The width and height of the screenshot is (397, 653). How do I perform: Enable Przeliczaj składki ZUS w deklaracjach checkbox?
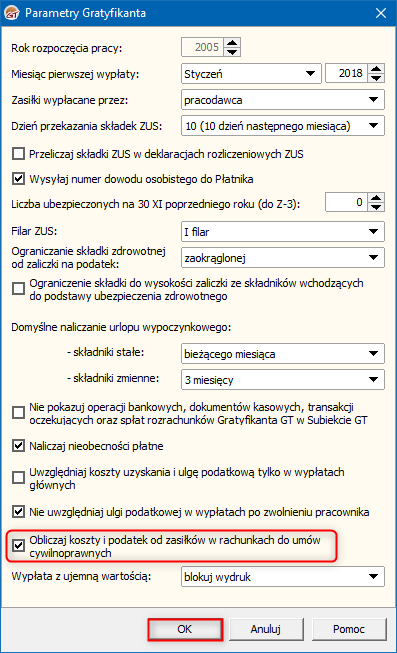pos(18,154)
